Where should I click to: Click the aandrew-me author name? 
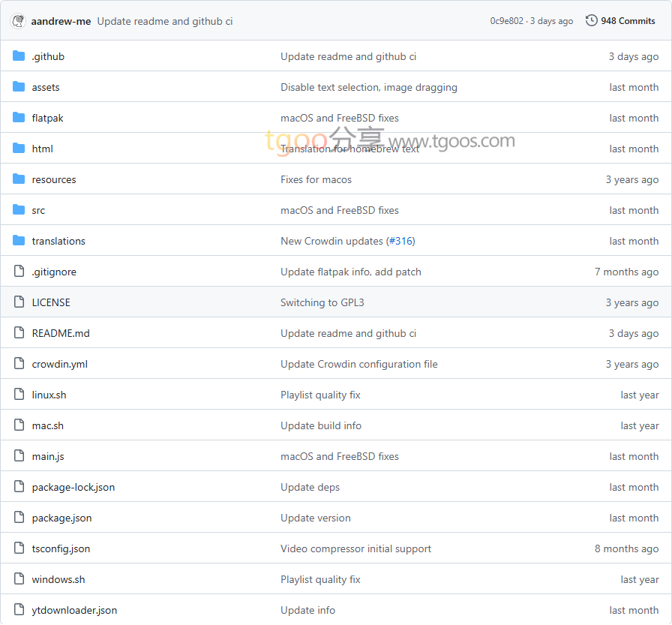[x=61, y=21]
